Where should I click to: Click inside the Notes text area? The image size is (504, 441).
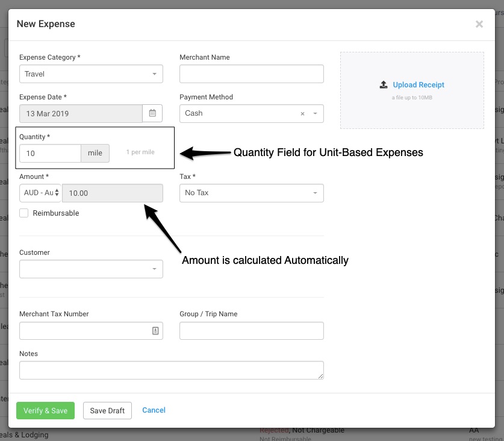(x=172, y=371)
